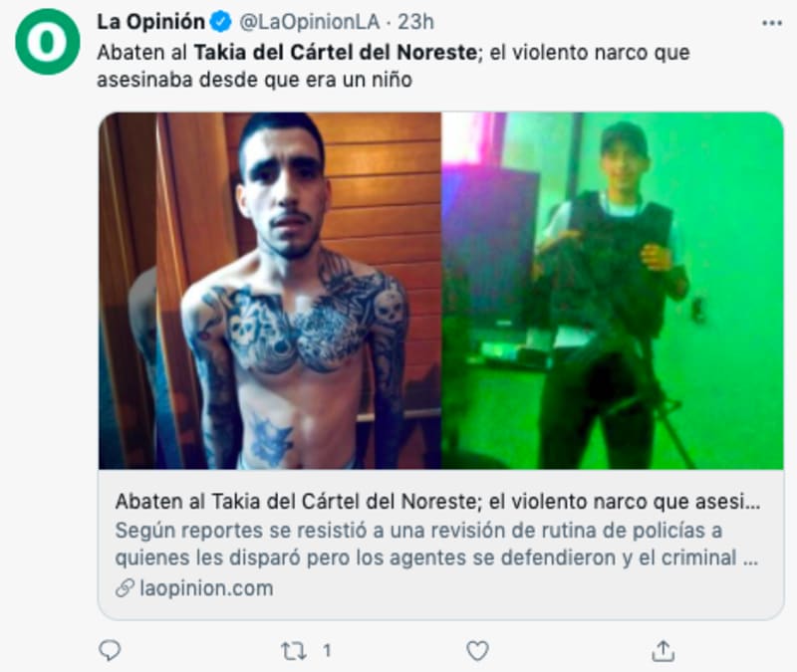Image resolution: width=797 pixels, height=672 pixels.
Task: Click the link icon beside laopinion.com
Action: 125,587
